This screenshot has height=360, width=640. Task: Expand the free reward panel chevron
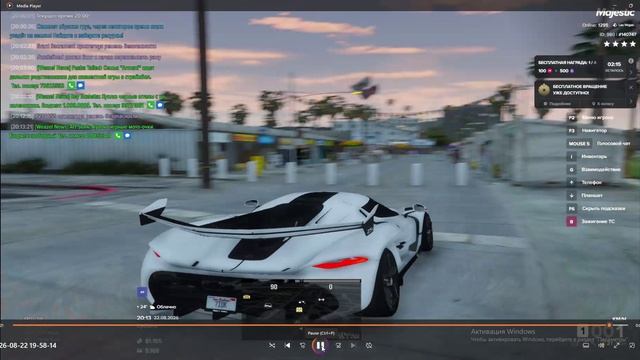click(631, 72)
